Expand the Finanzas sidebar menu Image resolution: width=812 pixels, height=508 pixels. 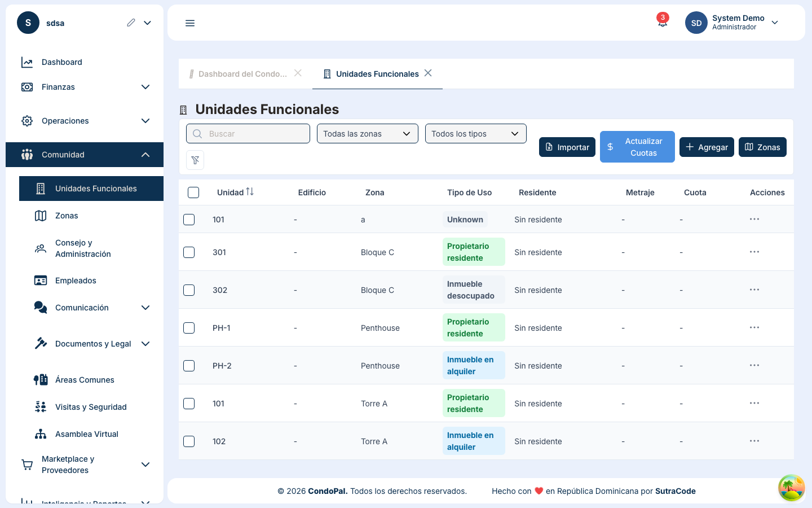pos(59,87)
